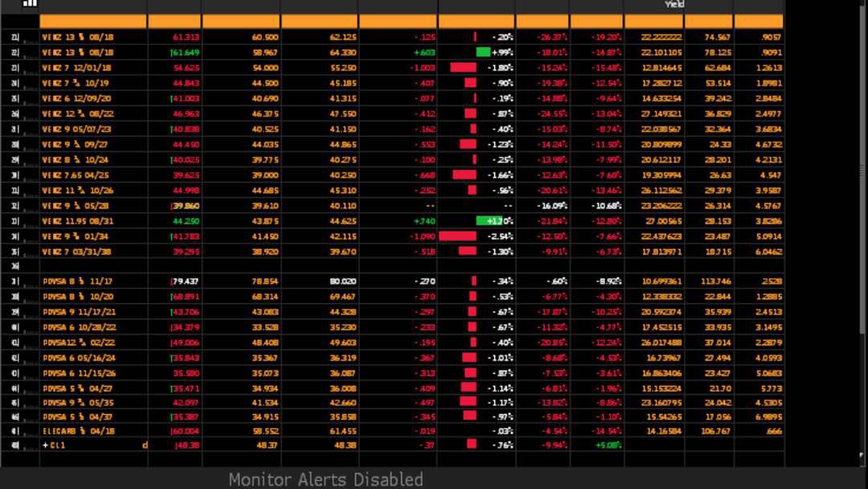Select the PDVSA 6 10/28/22 bond

79,327
